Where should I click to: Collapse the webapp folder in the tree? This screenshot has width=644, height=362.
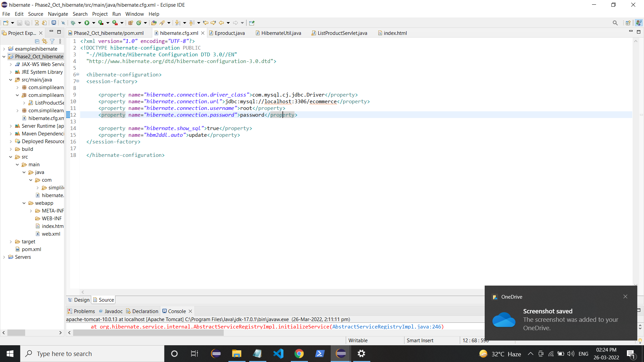(x=24, y=203)
